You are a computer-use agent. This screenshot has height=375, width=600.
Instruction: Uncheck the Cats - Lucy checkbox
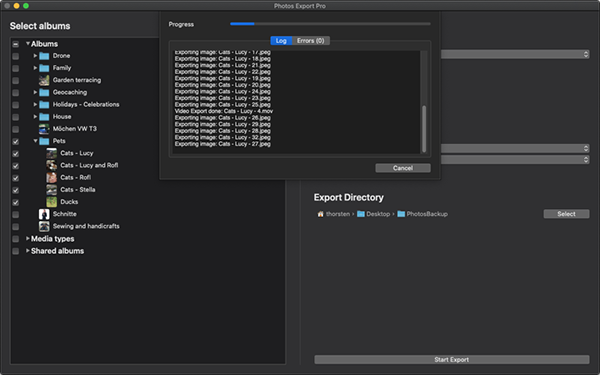16,154
